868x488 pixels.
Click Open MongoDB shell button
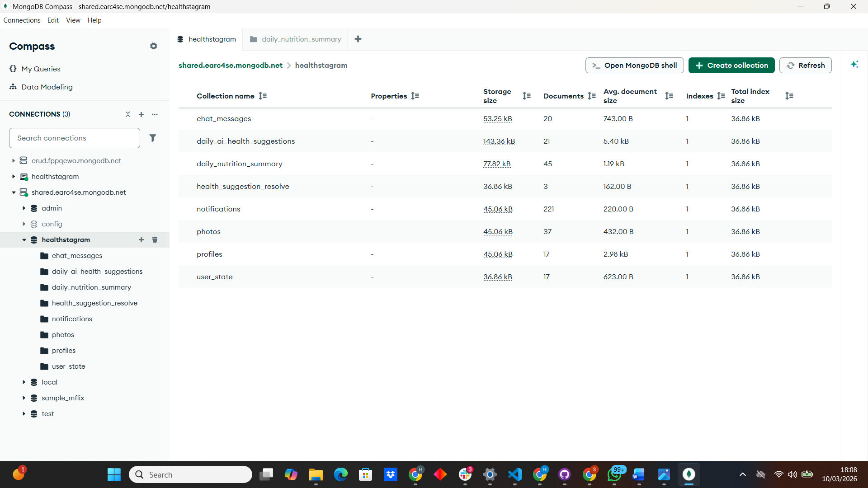point(634,65)
